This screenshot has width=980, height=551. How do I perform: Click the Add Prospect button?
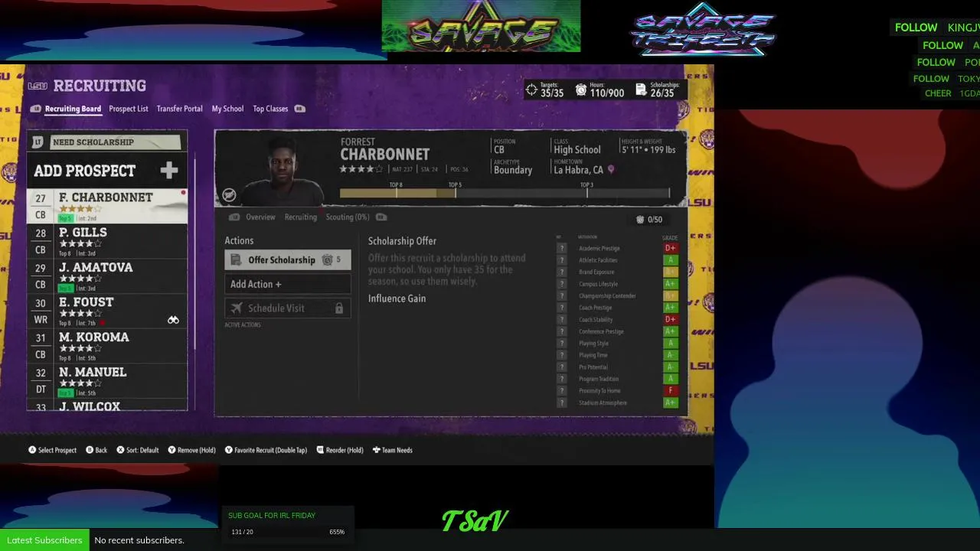point(107,170)
